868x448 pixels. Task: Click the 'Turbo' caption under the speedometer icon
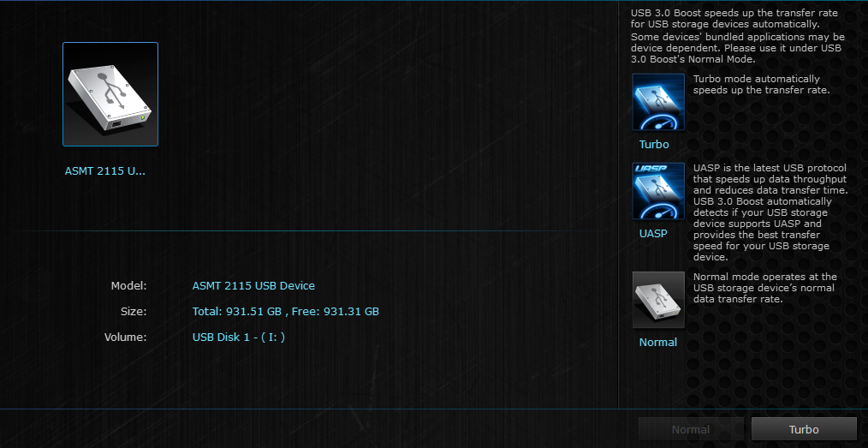click(x=654, y=145)
